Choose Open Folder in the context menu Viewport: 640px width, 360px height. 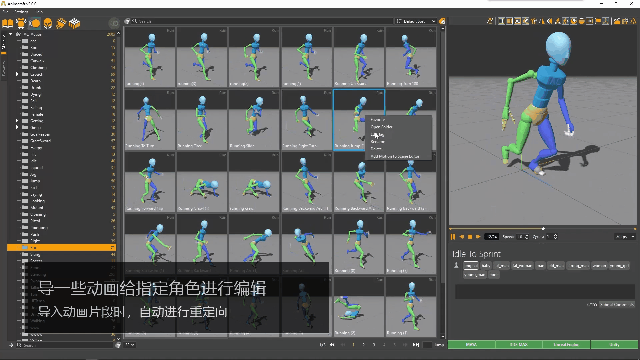(x=381, y=127)
